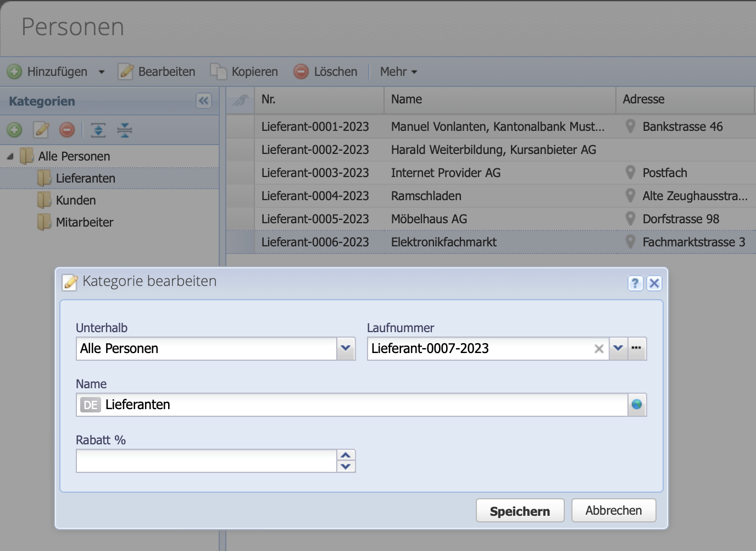Collapse all categories with the collapse-tree icon

[x=124, y=130]
